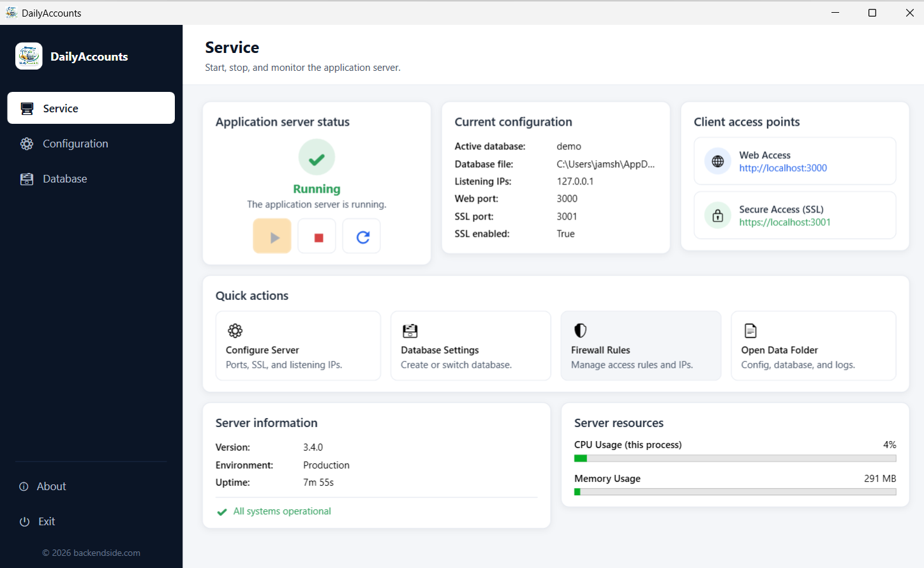
Task: Click the Version value 3.4.0
Action: tap(313, 447)
